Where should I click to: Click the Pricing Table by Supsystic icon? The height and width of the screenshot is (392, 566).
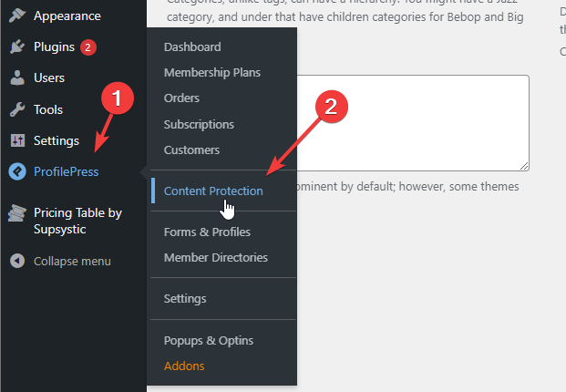17,213
